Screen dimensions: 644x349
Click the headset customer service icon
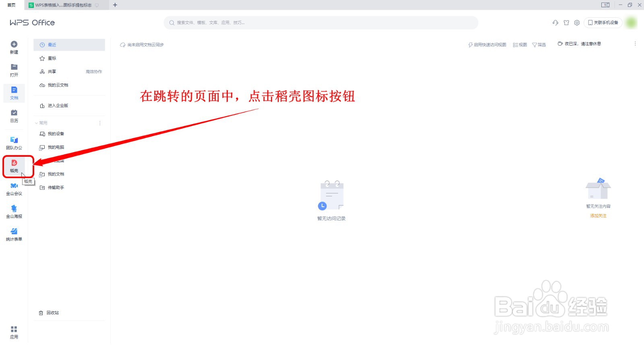(555, 23)
